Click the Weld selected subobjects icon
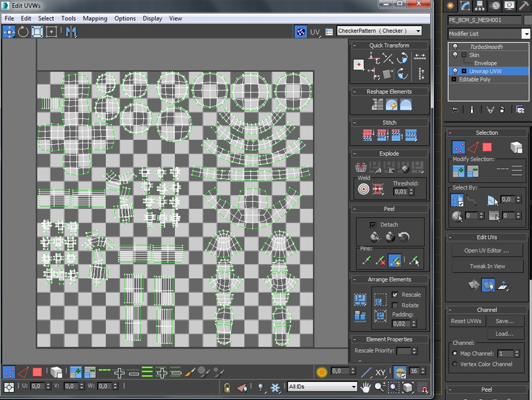This screenshot has height=400, width=532. [378, 189]
